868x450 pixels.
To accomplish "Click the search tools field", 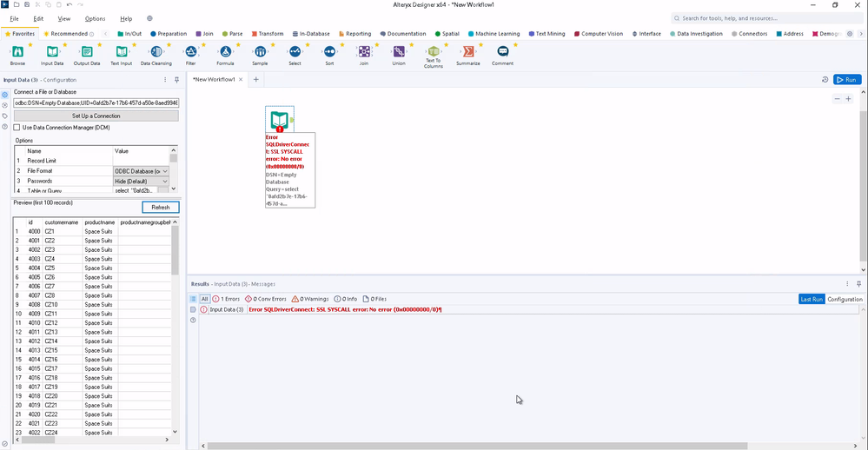I will click(x=765, y=18).
